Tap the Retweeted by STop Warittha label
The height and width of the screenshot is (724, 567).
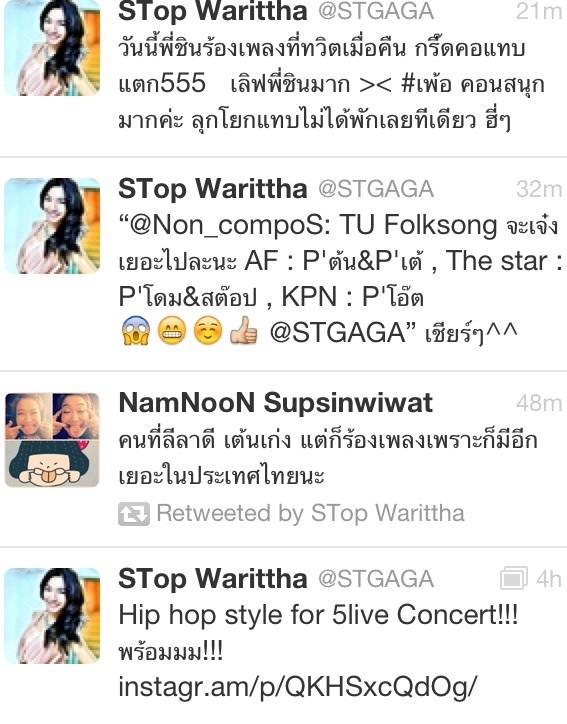[x=310, y=513]
